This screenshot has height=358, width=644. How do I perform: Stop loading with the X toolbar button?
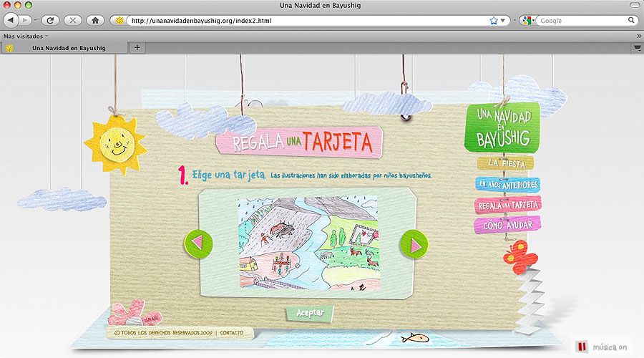(73, 20)
